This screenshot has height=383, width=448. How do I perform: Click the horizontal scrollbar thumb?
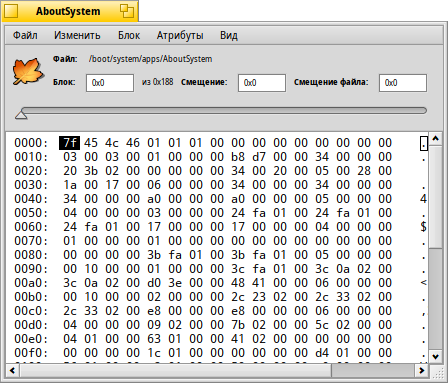pyautogui.click(x=176, y=370)
